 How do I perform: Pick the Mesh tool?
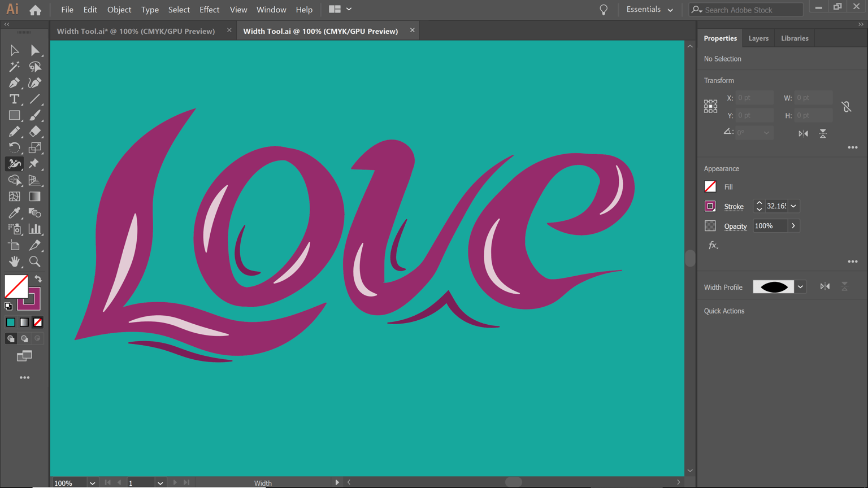14,197
